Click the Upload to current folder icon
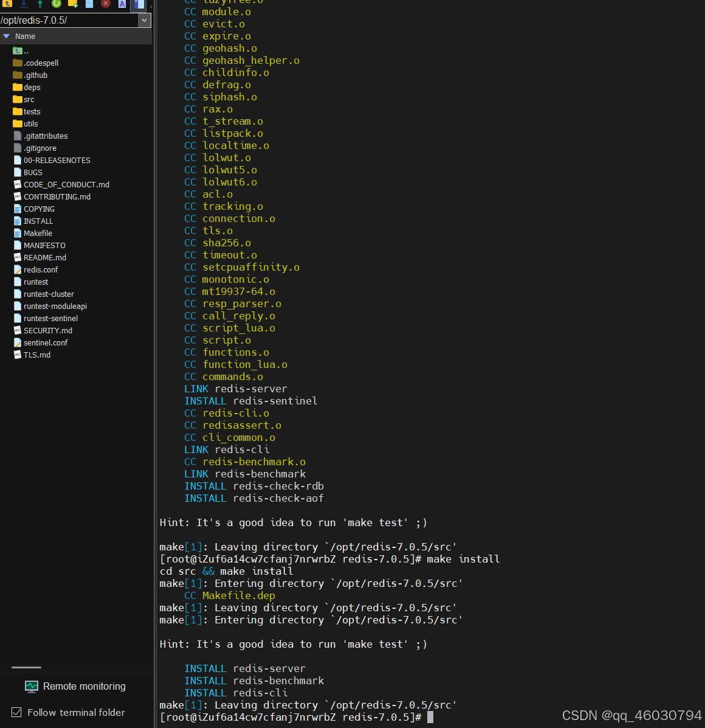 click(x=40, y=4)
